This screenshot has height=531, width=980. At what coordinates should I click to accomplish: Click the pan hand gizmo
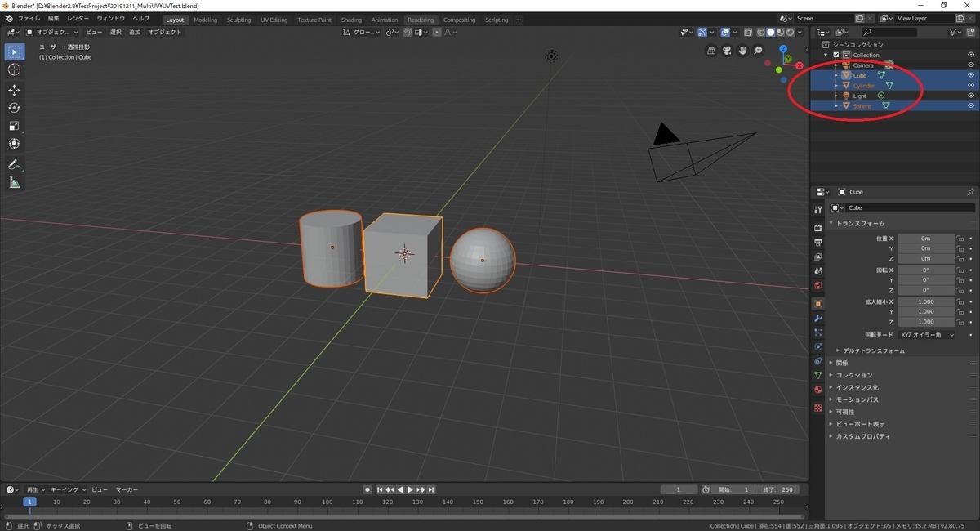click(742, 51)
